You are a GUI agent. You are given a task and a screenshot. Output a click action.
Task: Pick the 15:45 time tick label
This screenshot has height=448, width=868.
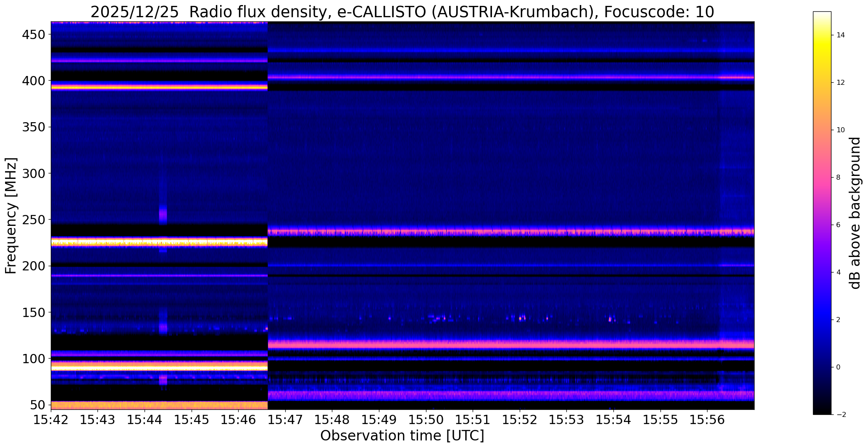(x=192, y=420)
